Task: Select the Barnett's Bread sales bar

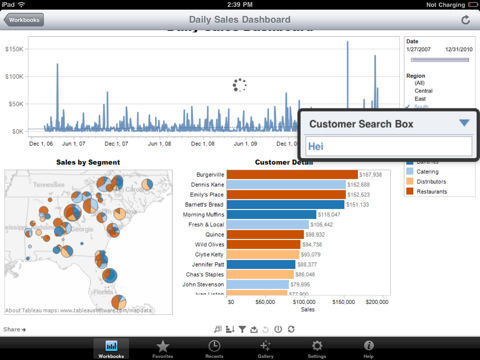Action: click(286, 204)
